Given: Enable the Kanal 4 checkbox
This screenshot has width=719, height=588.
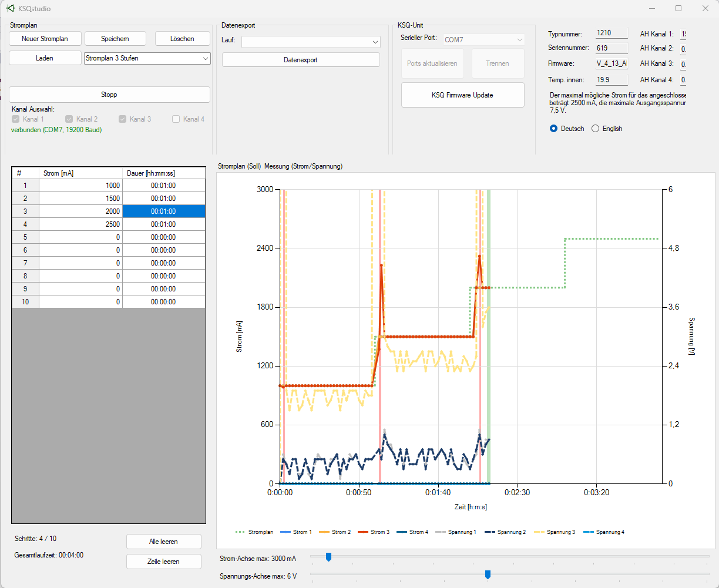Looking at the screenshot, I should point(176,119).
